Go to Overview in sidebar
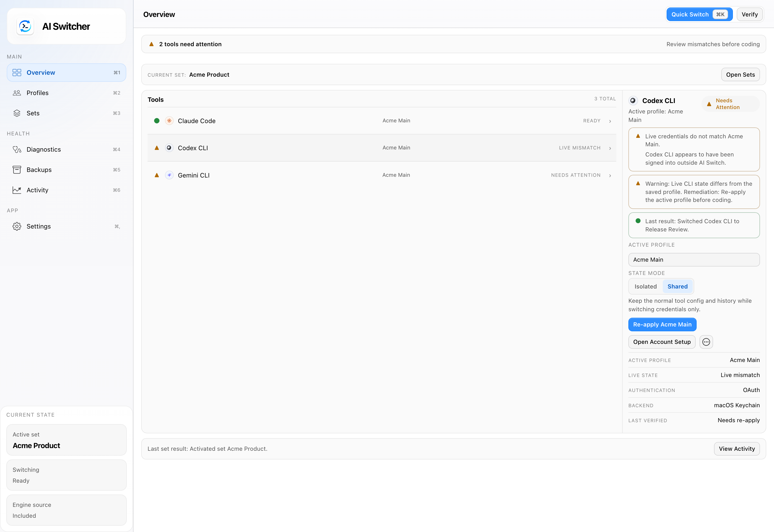The image size is (774, 532). click(x=66, y=73)
